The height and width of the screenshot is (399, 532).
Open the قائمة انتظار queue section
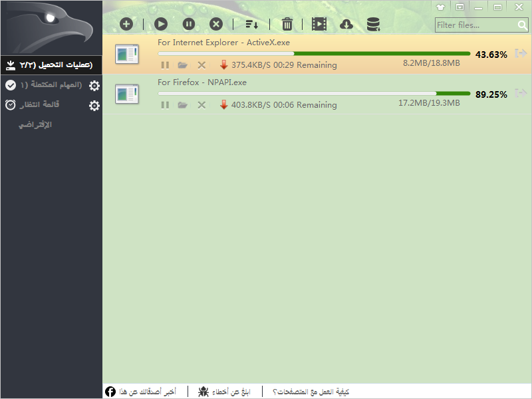tap(40, 104)
